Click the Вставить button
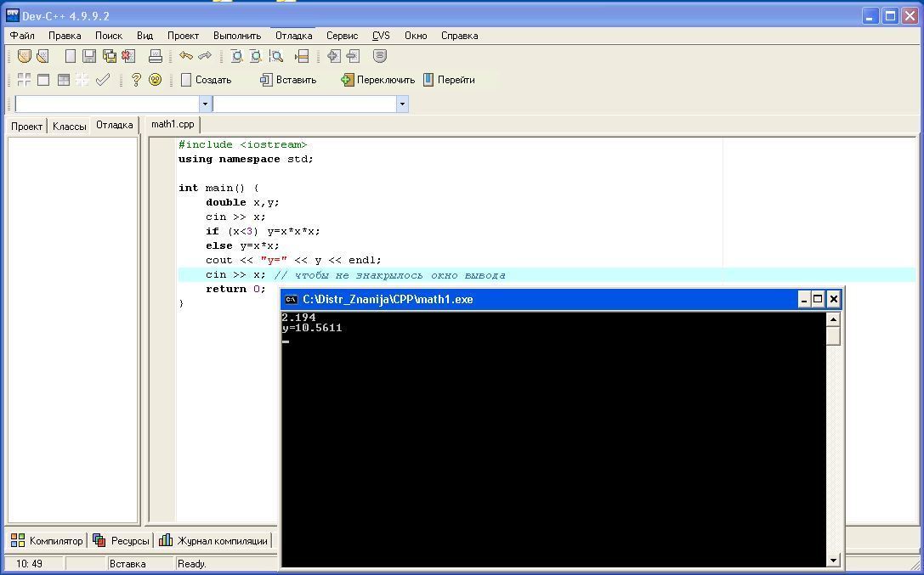Viewport: 924px width, 575px height. click(x=288, y=80)
